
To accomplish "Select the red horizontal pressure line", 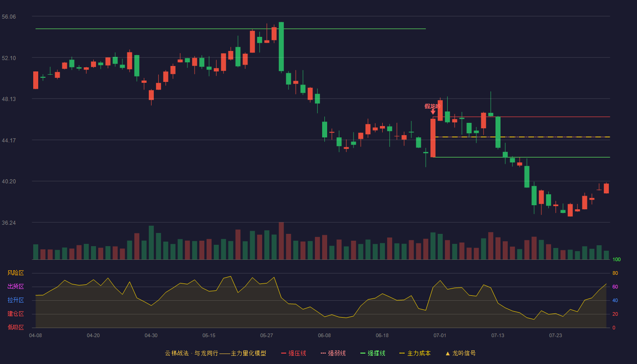I will coord(521,117).
